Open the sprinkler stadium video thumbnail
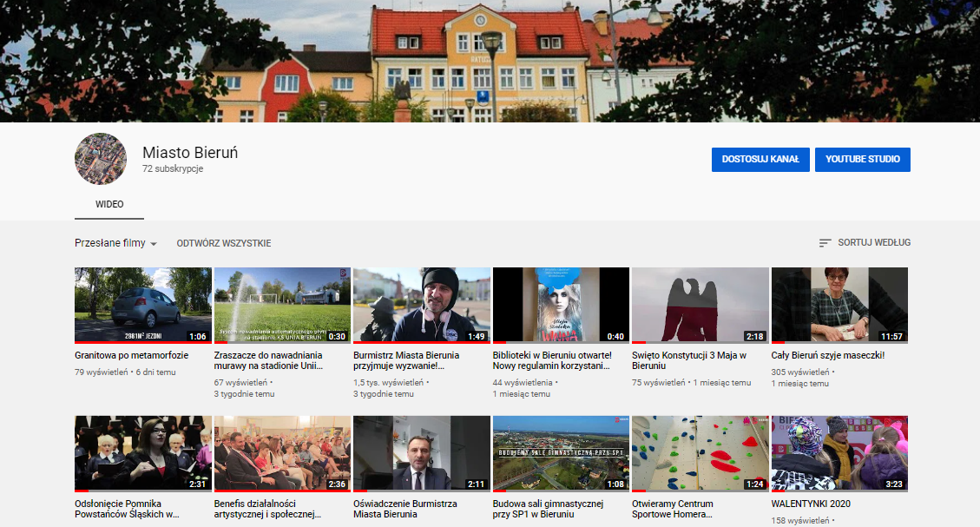This screenshot has height=527, width=980. point(282,305)
